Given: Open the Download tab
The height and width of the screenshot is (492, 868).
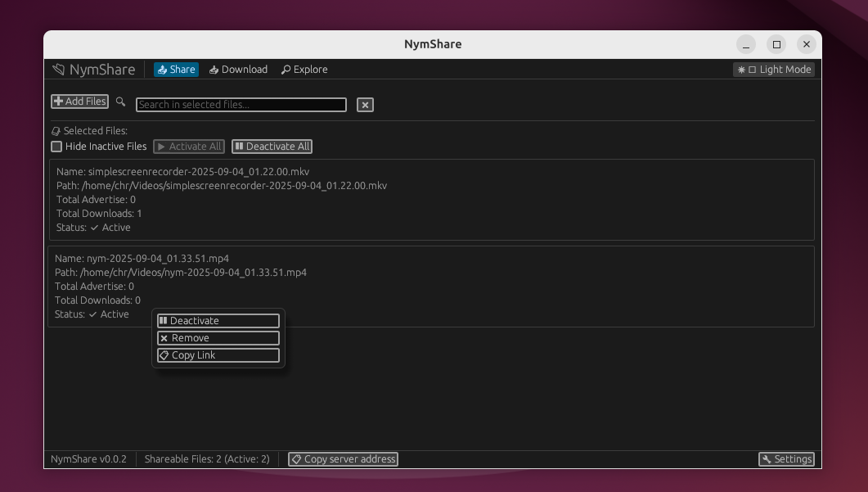Looking at the screenshot, I should click(x=238, y=70).
